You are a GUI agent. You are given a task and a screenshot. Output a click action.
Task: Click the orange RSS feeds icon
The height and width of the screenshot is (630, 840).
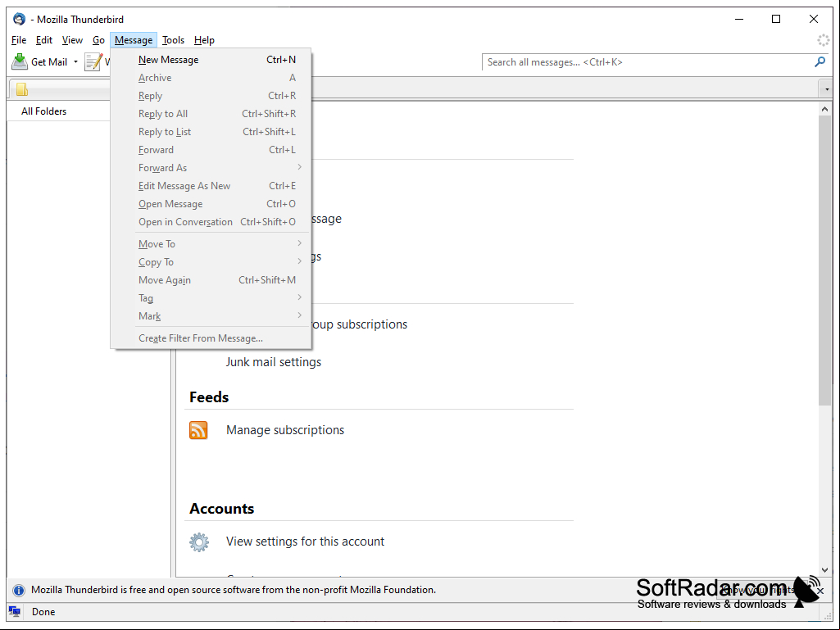(x=198, y=430)
